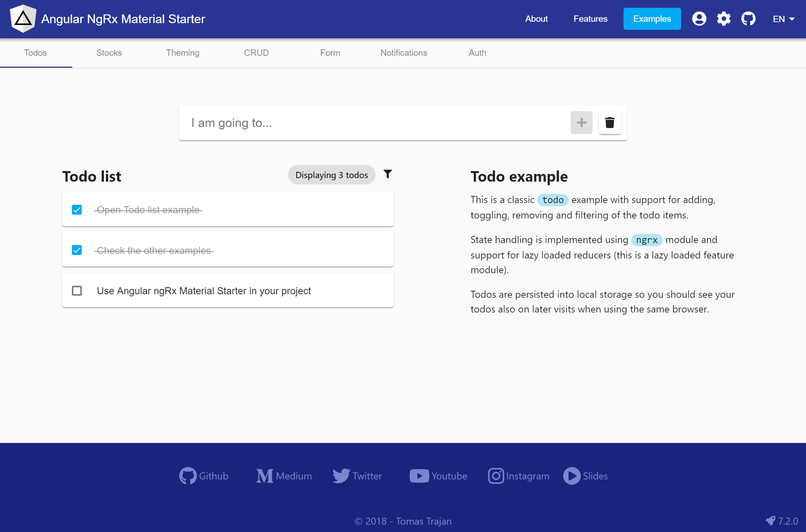Screen dimensions: 806x532
Task: Open the user account icon in header
Action: pos(699,19)
